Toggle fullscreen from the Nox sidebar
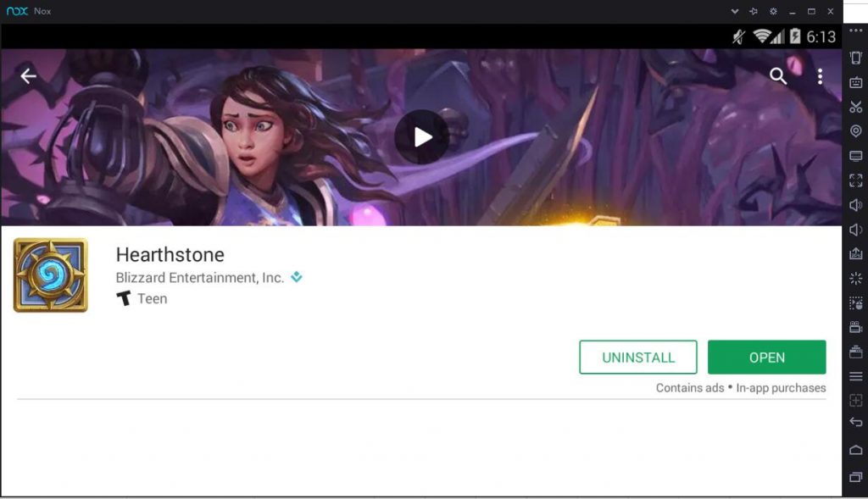Image resolution: width=868 pixels, height=499 pixels. click(856, 180)
